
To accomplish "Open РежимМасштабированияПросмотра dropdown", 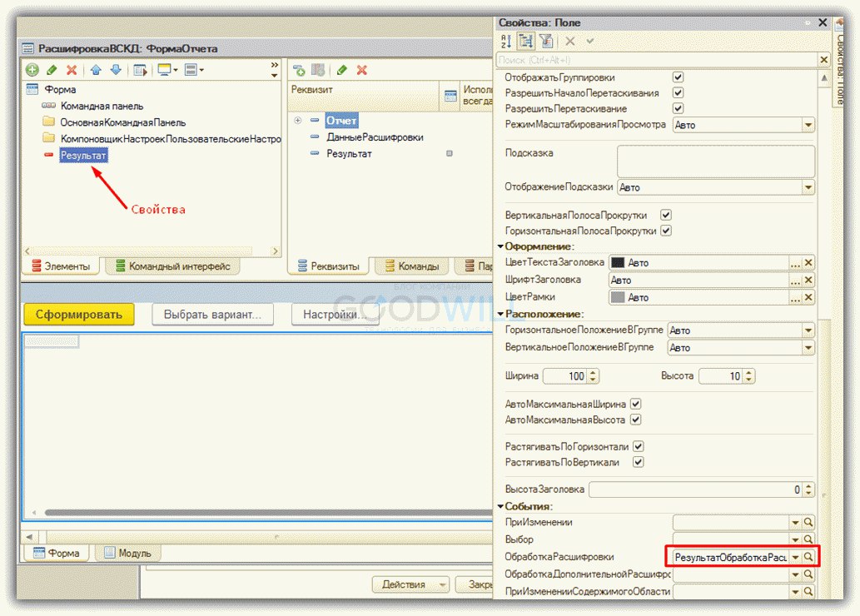I will (808, 125).
